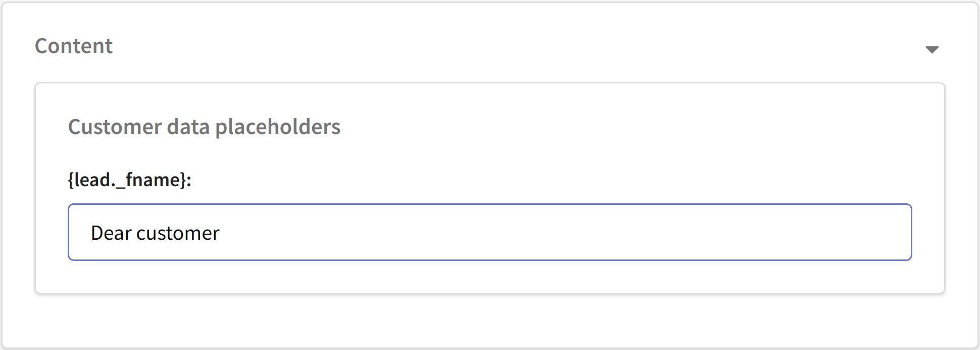
Task: Click the 'Dear customer' text in the field
Action: click(x=155, y=233)
